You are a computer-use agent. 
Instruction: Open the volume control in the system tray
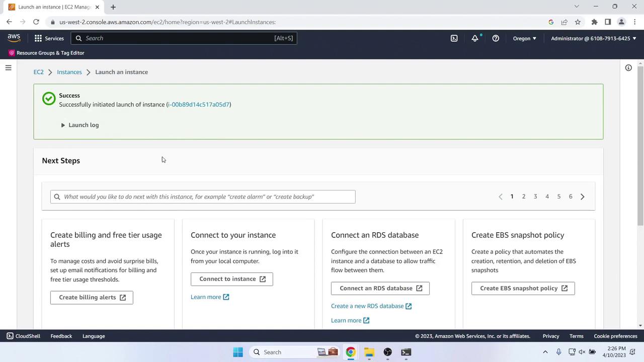click(x=582, y=352)
